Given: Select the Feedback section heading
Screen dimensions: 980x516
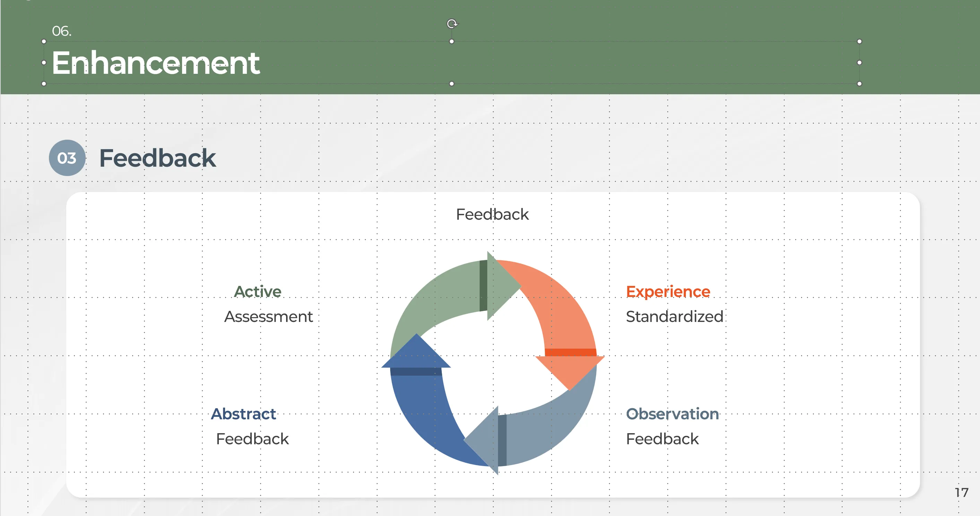Looking at the screenshot, I should pos(157,158).
